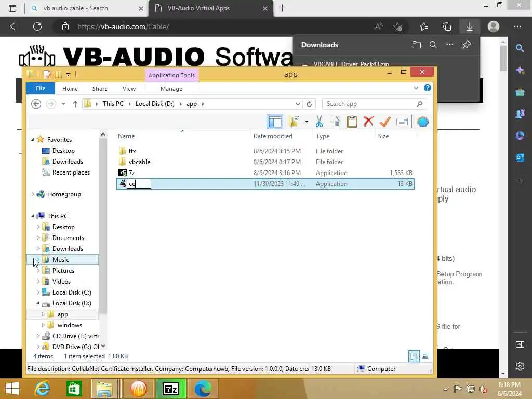
Task: Open 7-Zip from the taskbar
Action: pos(170,389)
